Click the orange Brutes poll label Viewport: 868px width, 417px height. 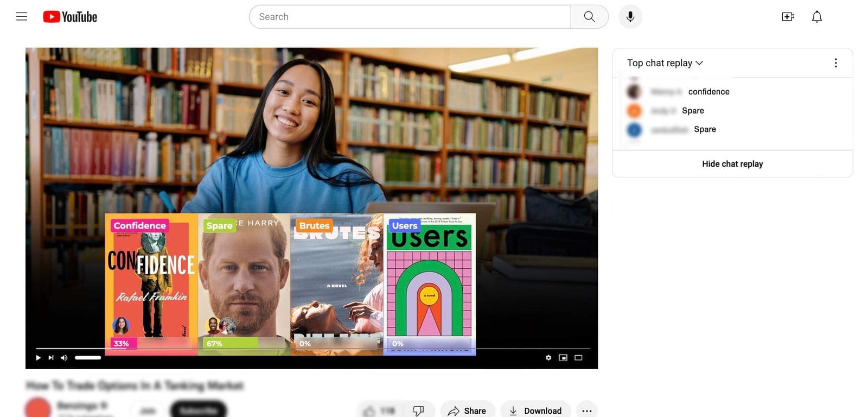(314, 225)
